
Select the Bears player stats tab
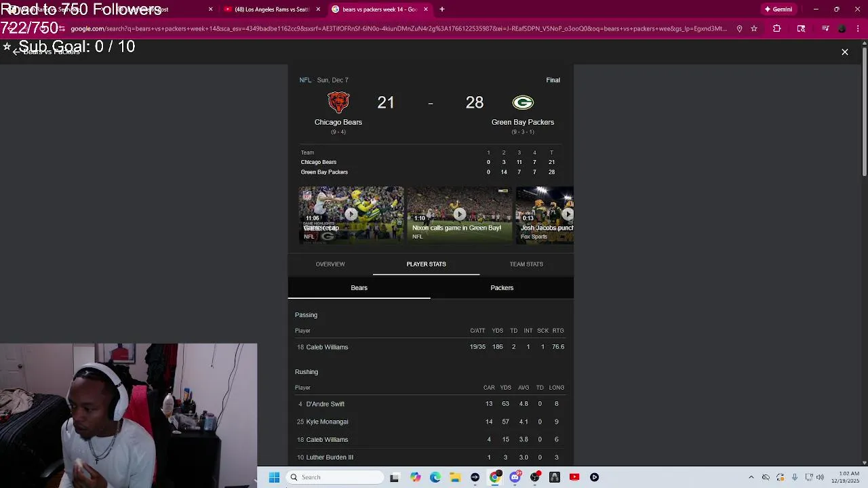[359, 288]
